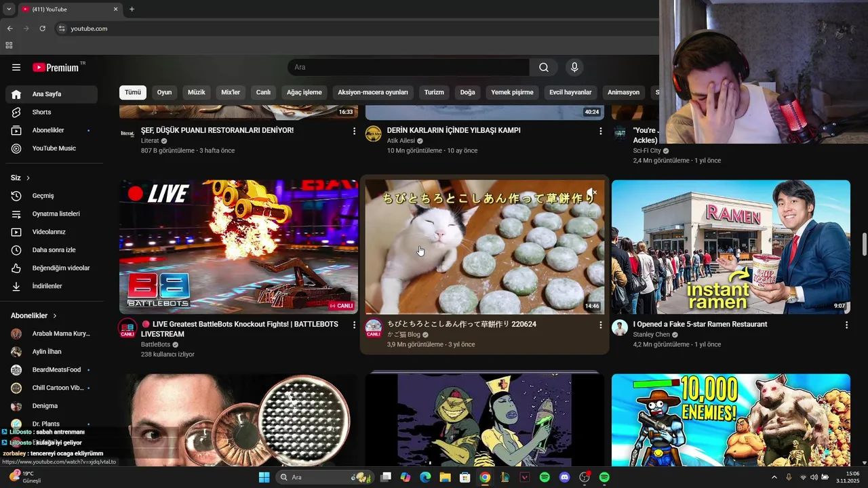Open File Explorer from the taskbar

tap(445, 477)
